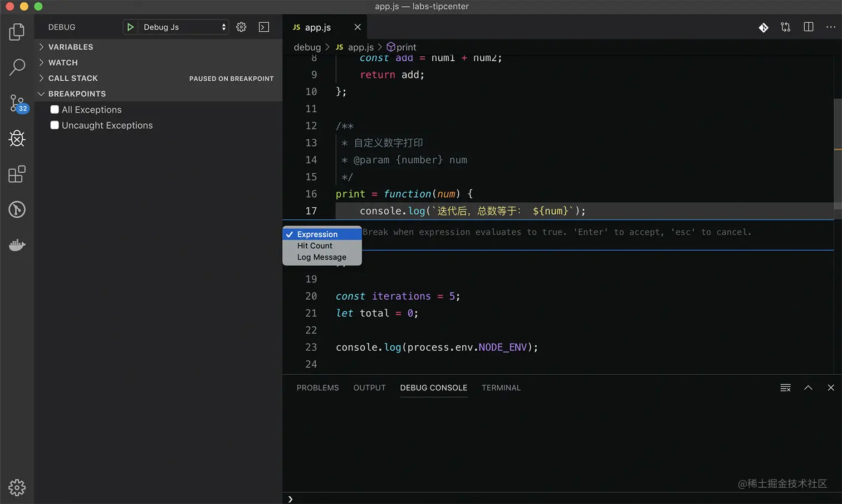The width and height of the screenshot is (842, 504).
Task: Switch to the Output panel tab
Action: click(x=369, y=388)
